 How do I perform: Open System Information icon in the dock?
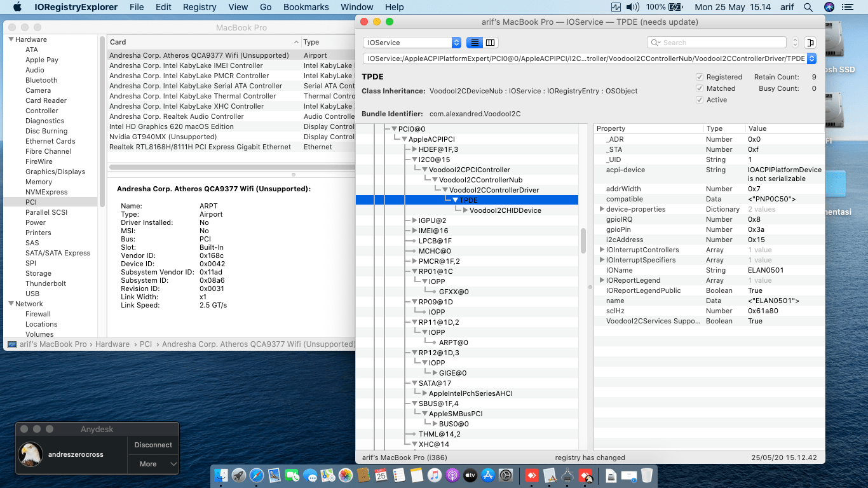[567, 475]
